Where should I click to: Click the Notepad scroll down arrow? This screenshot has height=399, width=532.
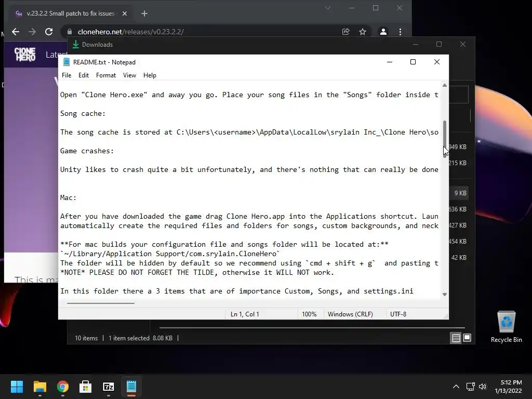[x=445, y=295]
